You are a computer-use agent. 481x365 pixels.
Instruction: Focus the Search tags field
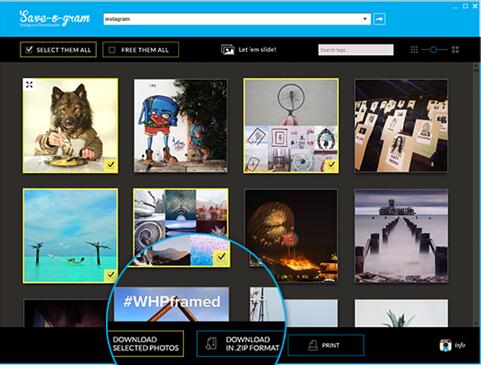click(x=356, y=50)
